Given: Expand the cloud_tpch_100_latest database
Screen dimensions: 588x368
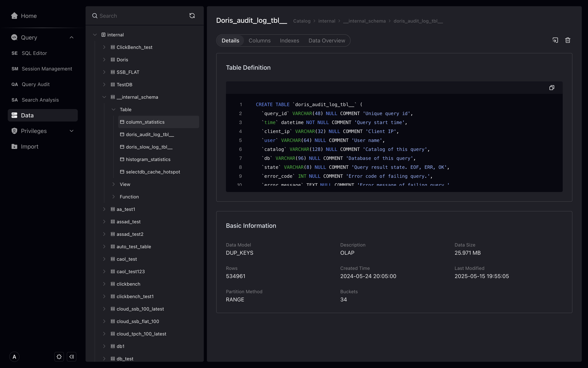Looking at the screenshot, I should [x=104, y=334].
